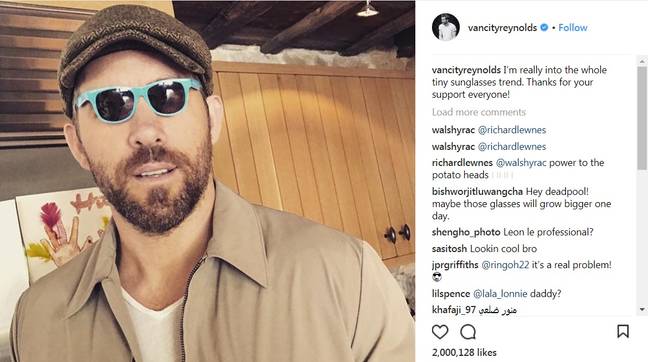Open shengho_photo's profile
The image size is (648, 362).
coord(466,232)
